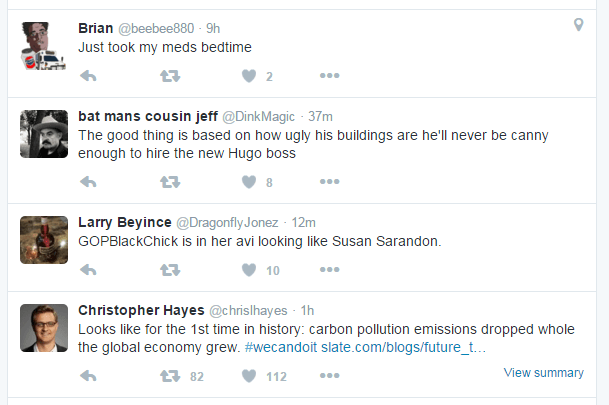Viewport: 609px width, 405px height.
Task: Like the Hugo boss tweet
Action: [x=249, y=181]
